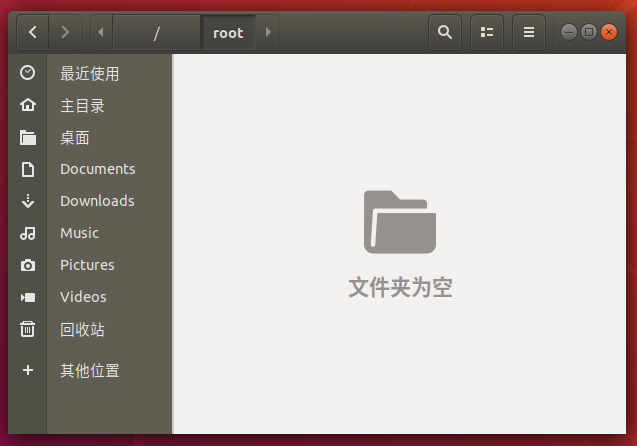Click the forward navigation arrow

tap(65, 32)
